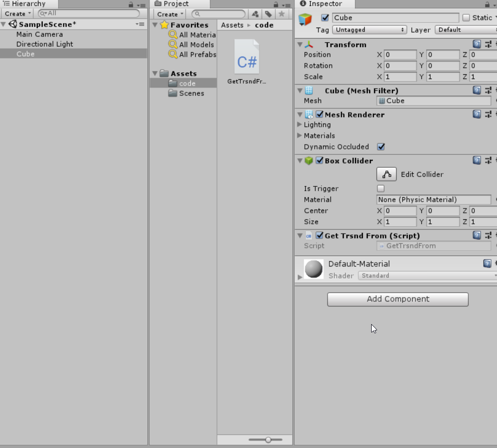Open Project panel options menu icon

pos(286,5)
